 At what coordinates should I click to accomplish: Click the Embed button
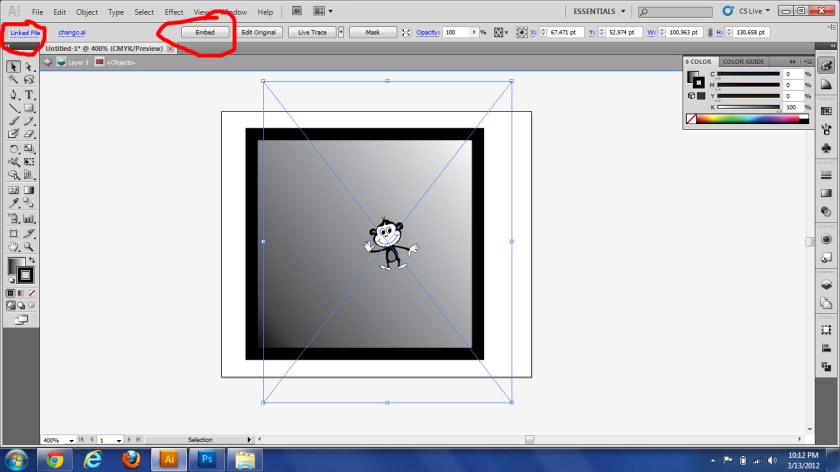click(205, 32)
